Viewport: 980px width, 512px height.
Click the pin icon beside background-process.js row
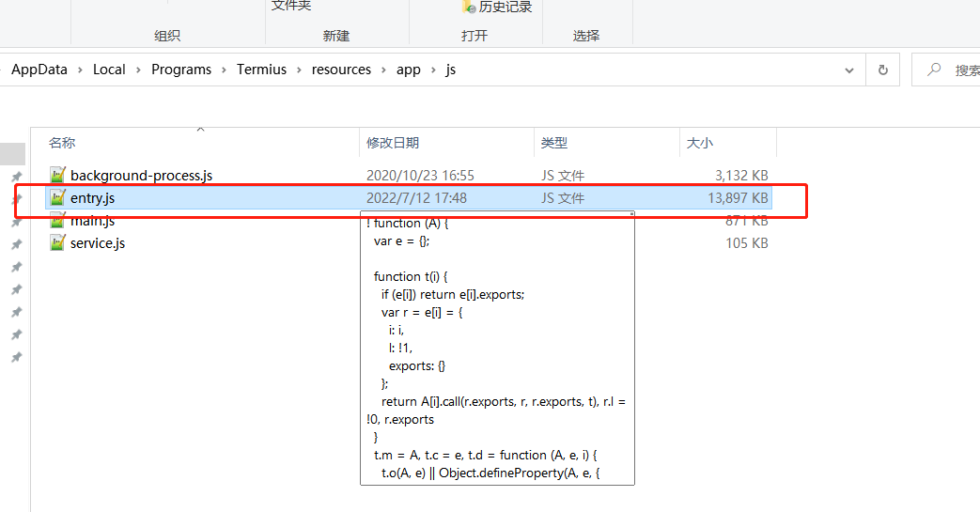[17, 177]
